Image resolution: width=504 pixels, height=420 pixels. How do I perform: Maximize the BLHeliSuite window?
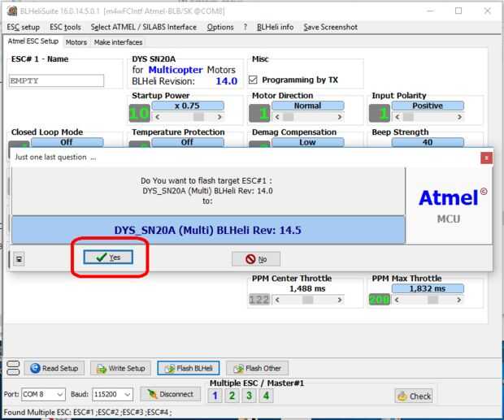tap(458, 11)
